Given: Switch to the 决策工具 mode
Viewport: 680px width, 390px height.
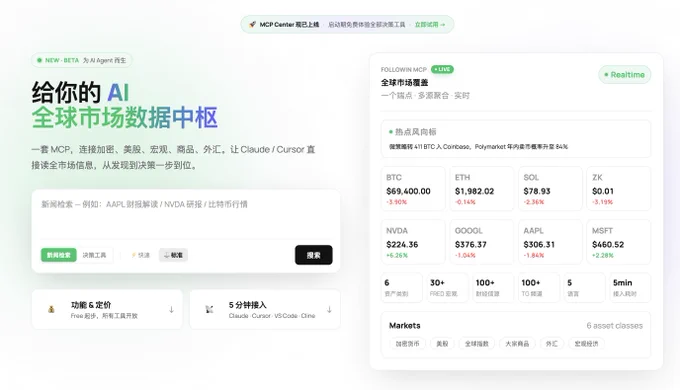Looking at the screenshot, I should 95,255.
